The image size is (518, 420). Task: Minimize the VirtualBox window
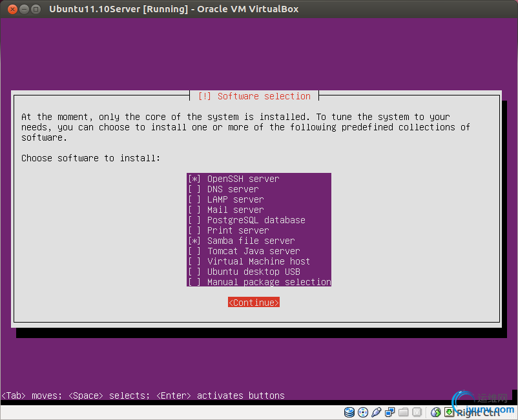pyautogui.click(x=24, y=9)
